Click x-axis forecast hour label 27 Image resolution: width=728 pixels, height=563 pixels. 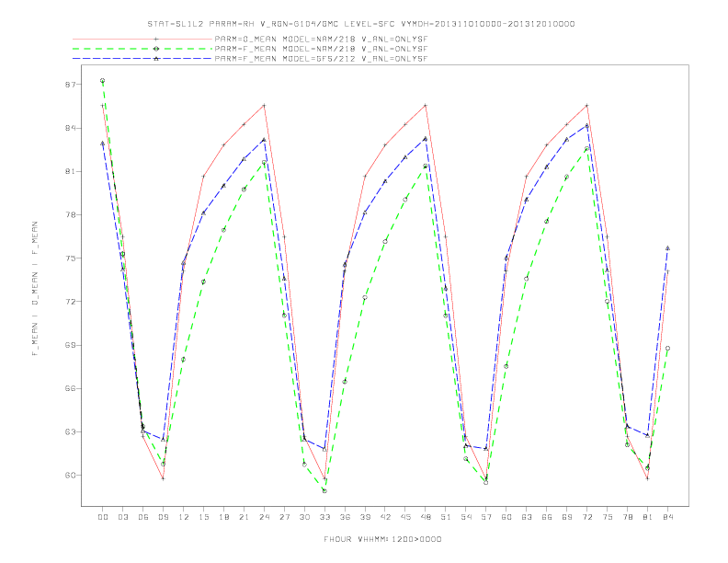click(x=284, y=517)
